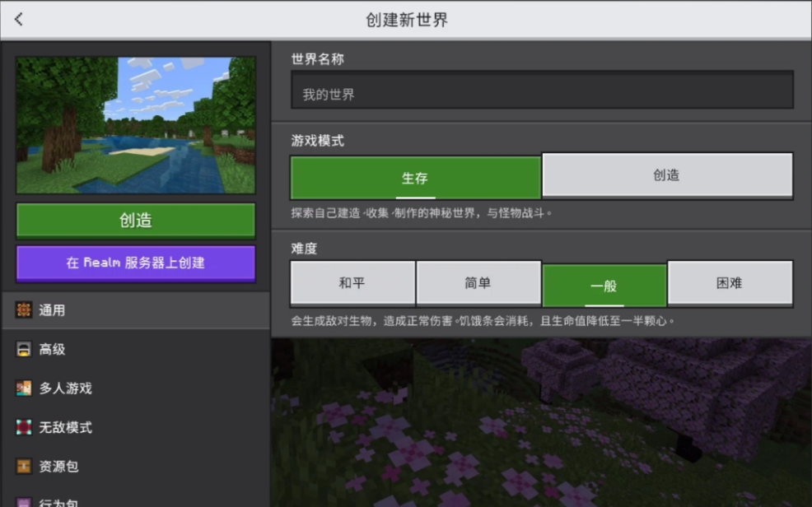812x507 pixels.
Task: Set difficulty to 和平
Action: pyautogui.click(x=352, y=283)
